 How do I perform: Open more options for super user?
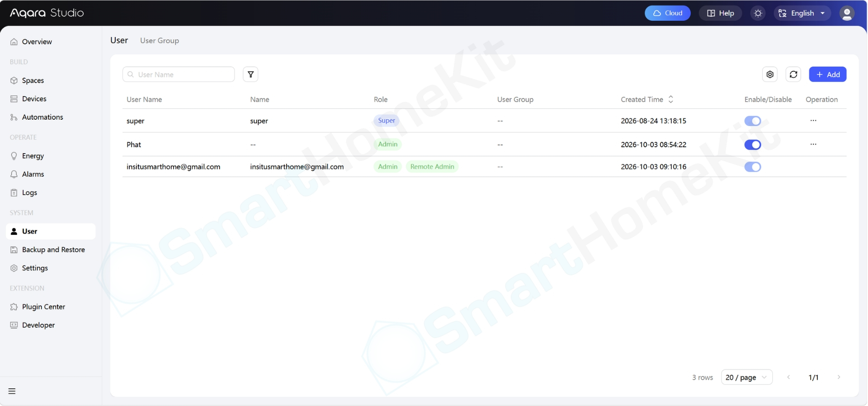(x=813, y=121)
